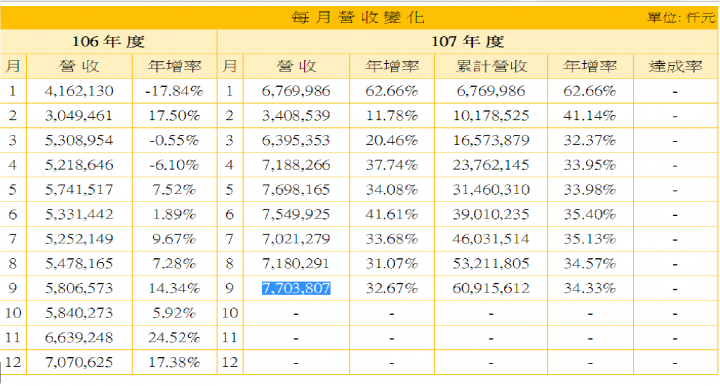Select 106 March revenue 5,308,954
This screenshot has width=720, height=386.
click(79, 140)
